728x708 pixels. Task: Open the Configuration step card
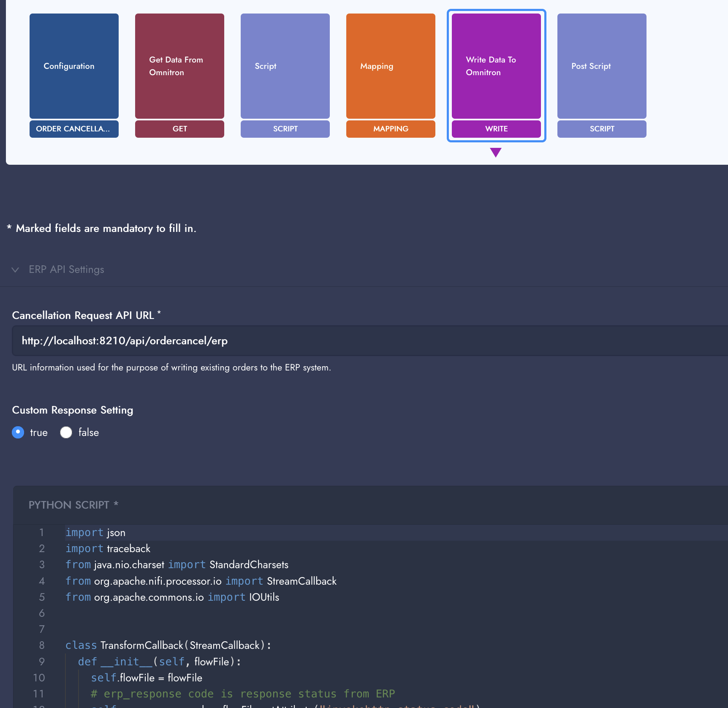pyautogui.click(x=74, y=66)
